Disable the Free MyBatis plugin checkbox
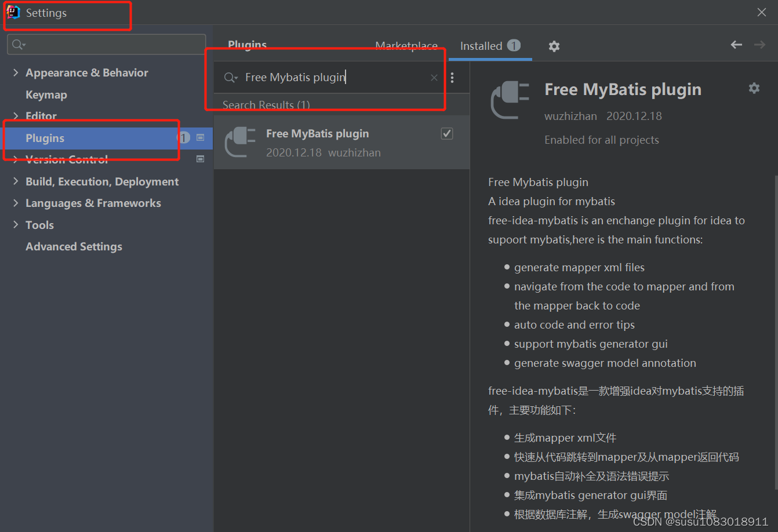Image resolution: width=778 pixels, height=532 pixels. pos(447,134)
